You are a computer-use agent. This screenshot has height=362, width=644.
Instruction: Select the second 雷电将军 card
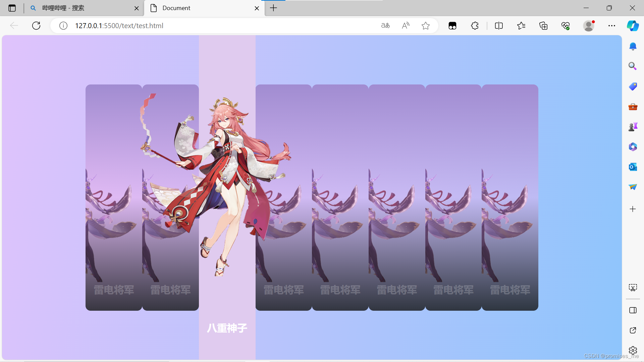pos(170,197)
